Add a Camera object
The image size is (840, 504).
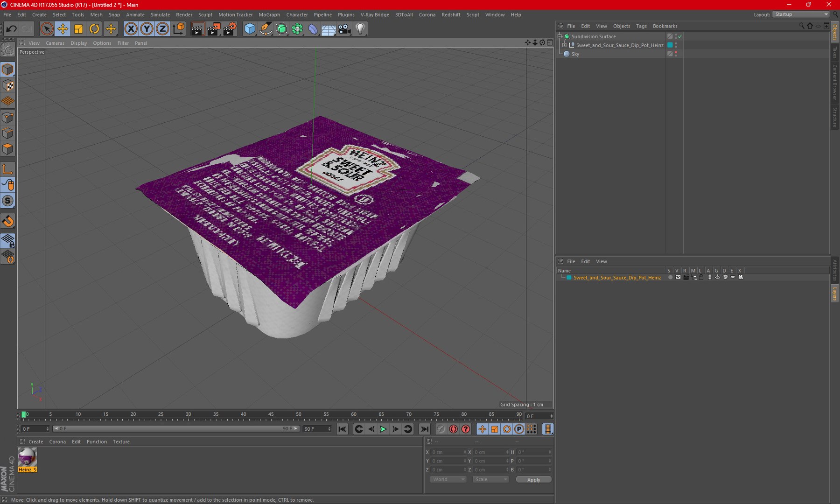point(344,29)
